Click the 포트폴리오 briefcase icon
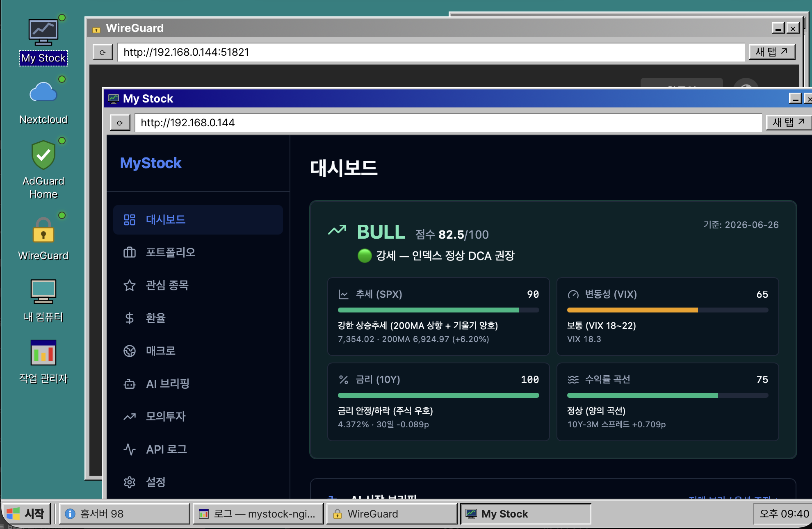 130,252
